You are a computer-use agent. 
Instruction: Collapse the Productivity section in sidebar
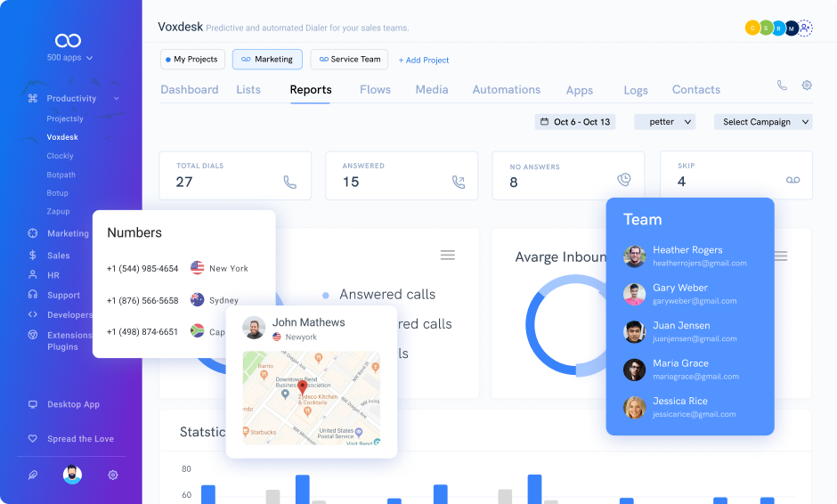click(x=117, y=99)
